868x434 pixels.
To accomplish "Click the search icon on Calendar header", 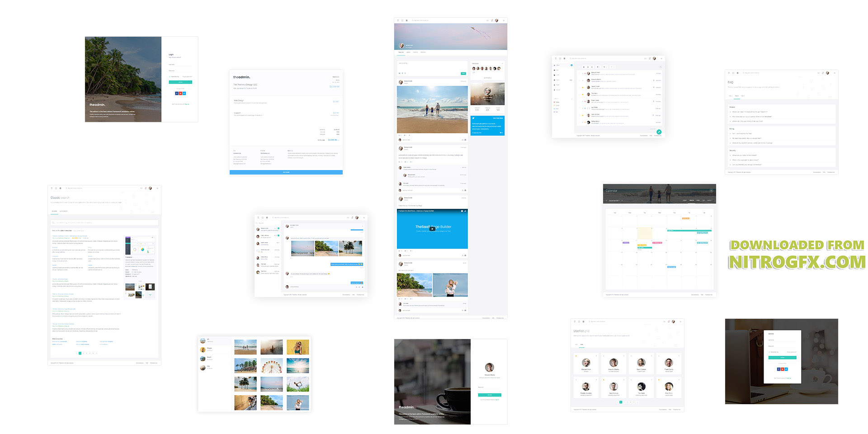I will click(x=711, y=191).
